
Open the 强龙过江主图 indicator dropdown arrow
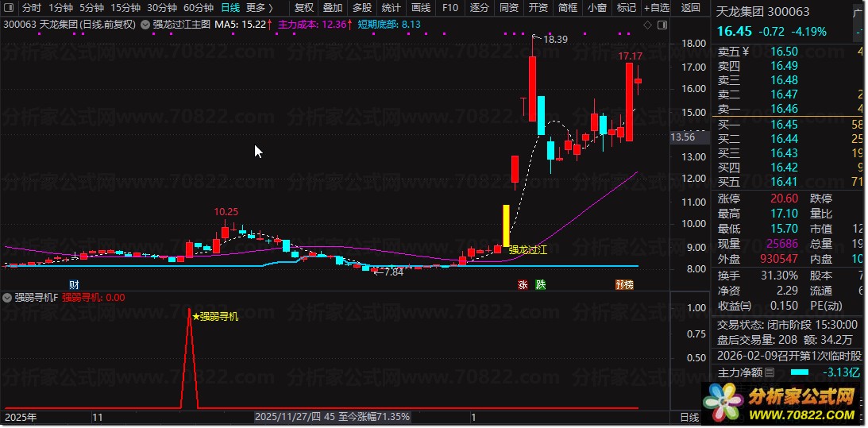[x=145, y=25]
